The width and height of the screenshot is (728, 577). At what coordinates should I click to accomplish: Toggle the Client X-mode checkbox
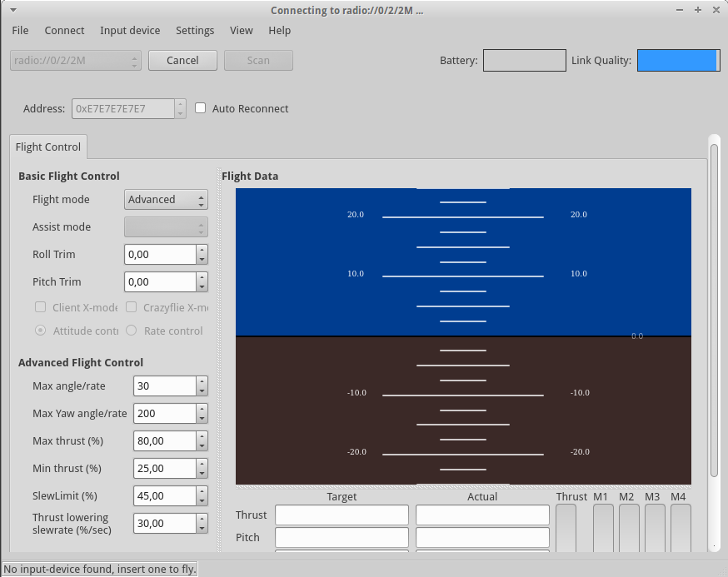pos(39,307)
